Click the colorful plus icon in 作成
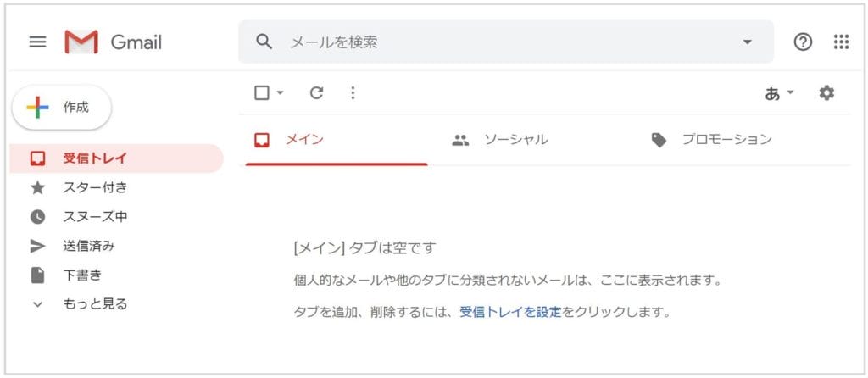 (37, 108)
